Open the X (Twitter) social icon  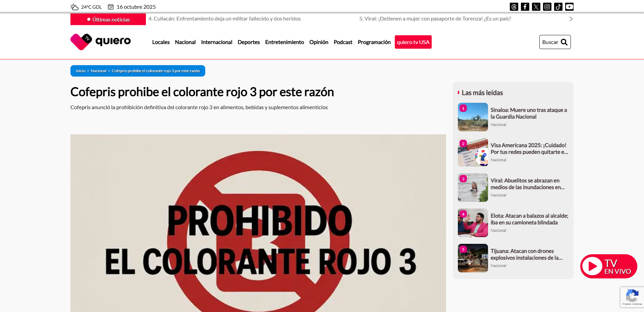[536, 7]
